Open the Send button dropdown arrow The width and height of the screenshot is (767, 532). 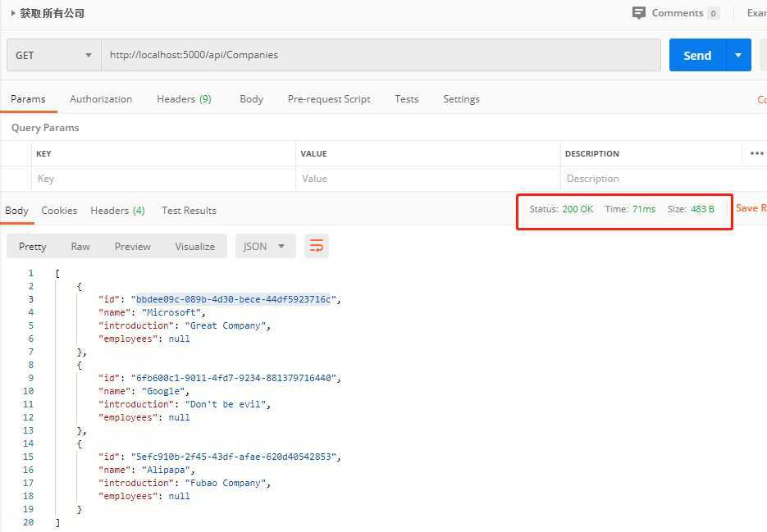(x=738, y=55)
